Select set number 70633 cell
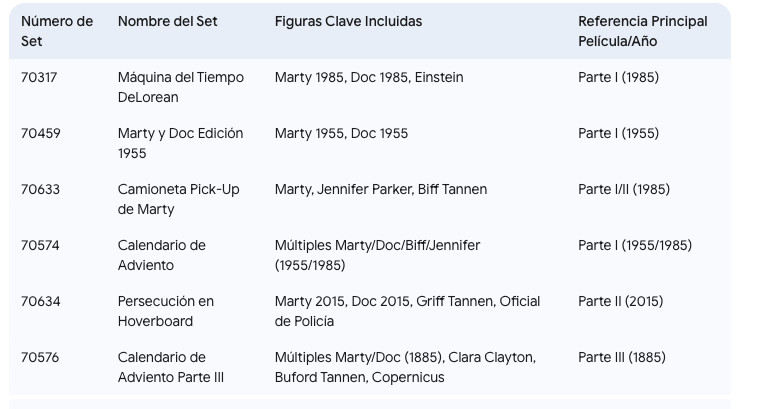This screenshot has width=764, height=409. coord(41,189)
